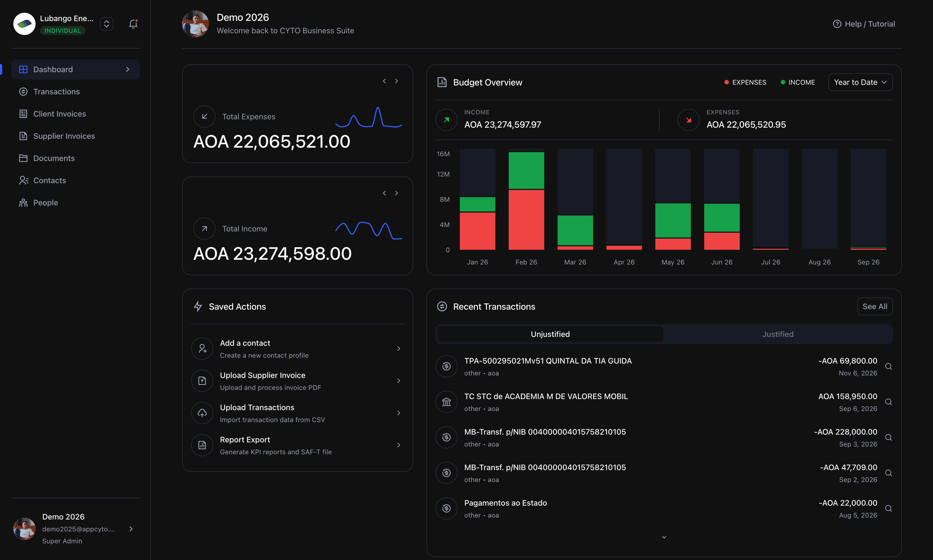933x560 pixels.
Task: Expand the Dashboard chevron arrow
Action: (128, 69)
